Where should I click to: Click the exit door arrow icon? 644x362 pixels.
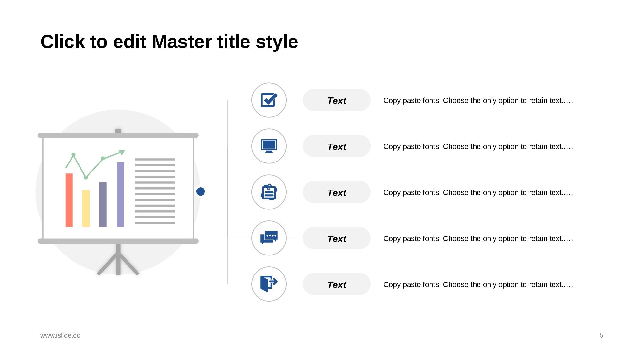[269, 284]
